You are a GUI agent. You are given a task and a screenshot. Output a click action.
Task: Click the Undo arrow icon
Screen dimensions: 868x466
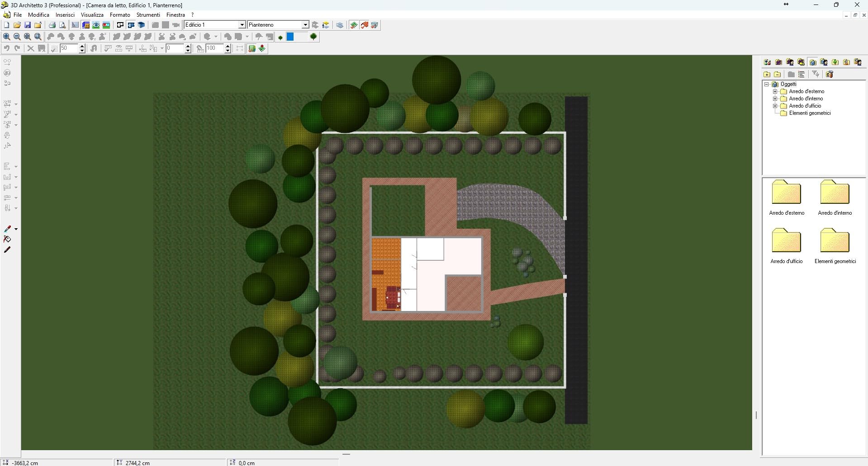pos(7,48)
